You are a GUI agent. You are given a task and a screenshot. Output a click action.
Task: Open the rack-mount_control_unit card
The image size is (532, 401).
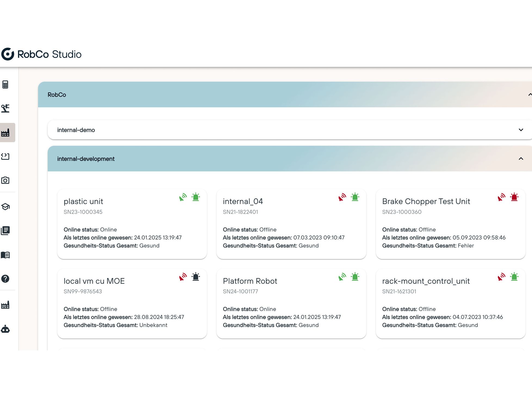point(450,303)
